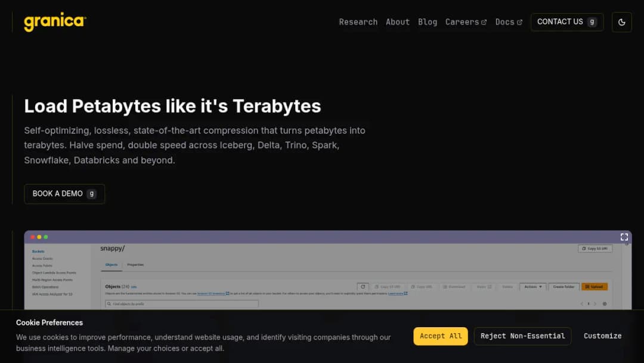Go to the About page
The height and width of the screenshot is (363, 644).
(398, 22)
